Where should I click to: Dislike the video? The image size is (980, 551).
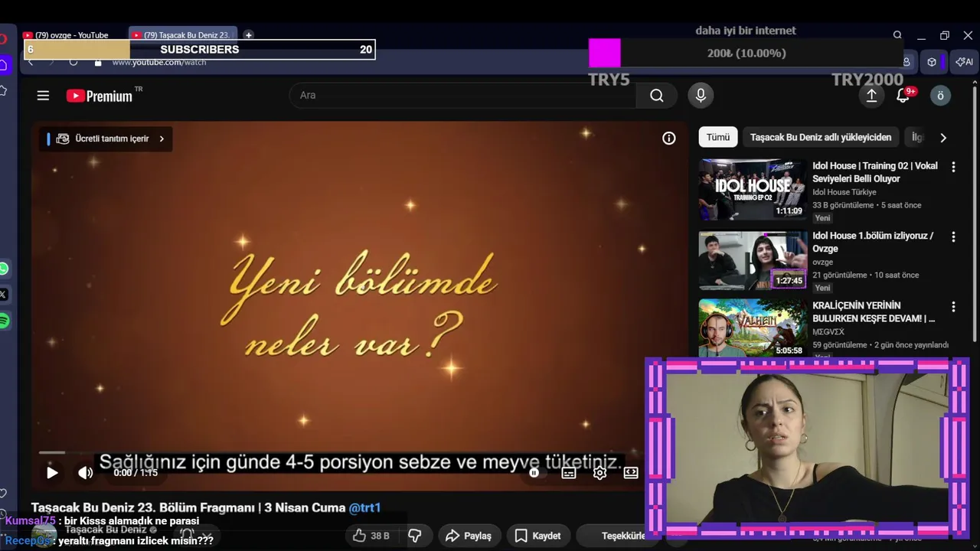tap(414, 536)
